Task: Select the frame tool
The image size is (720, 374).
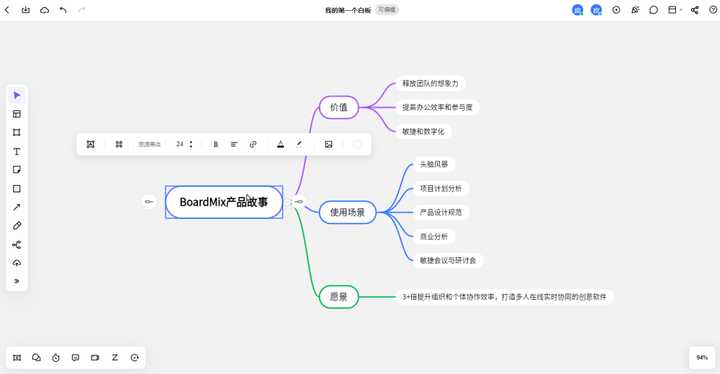Action: (17, 133)
